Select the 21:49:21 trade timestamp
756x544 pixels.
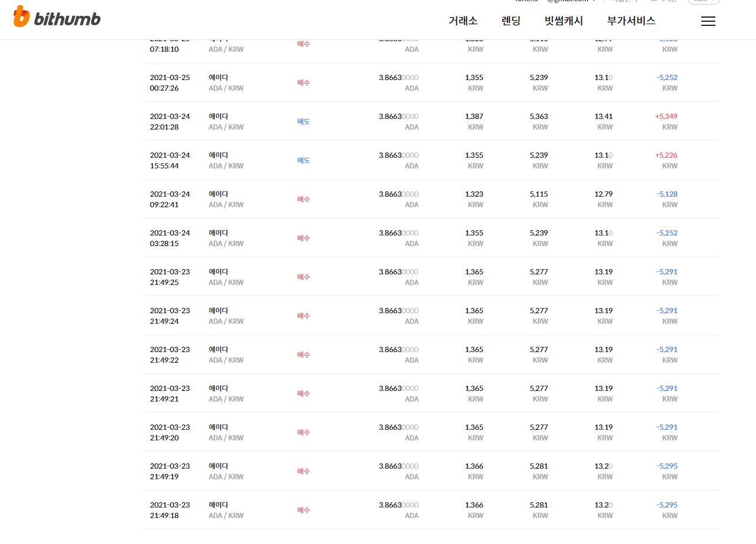164,399
